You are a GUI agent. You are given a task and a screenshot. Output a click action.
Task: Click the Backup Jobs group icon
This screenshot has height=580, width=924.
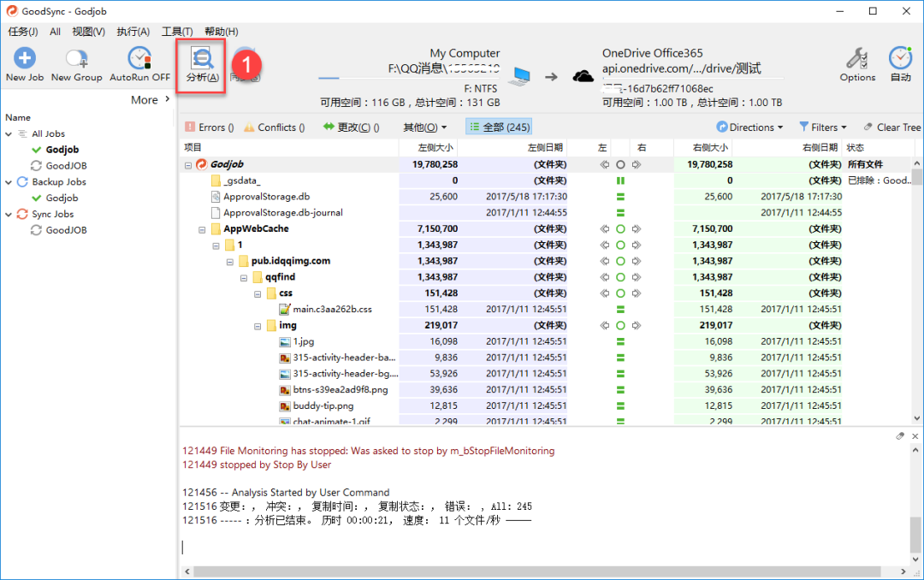click(x=22, y=181)
